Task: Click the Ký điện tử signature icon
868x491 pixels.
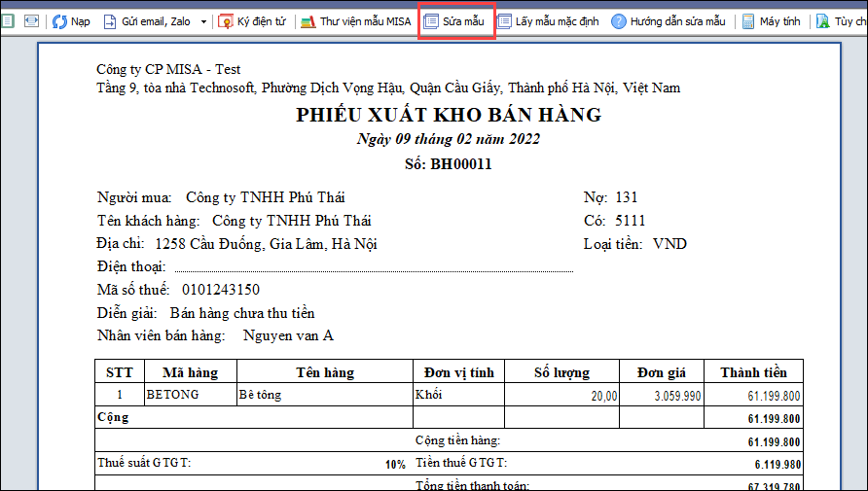Action: pos(227,20)
